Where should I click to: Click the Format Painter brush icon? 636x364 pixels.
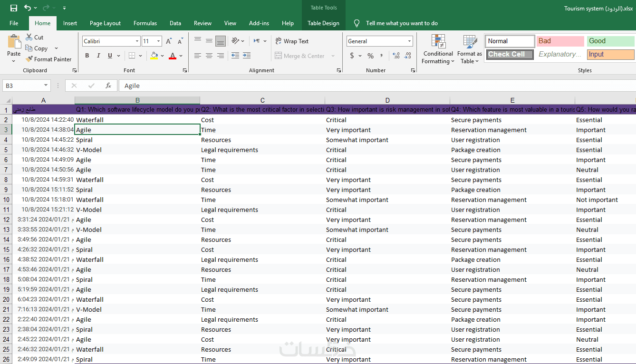(29, 59)
